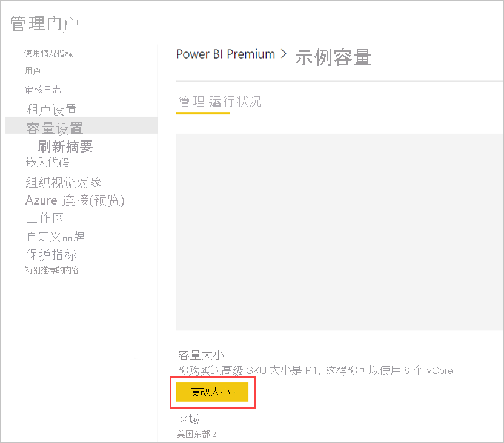Image resolution: width=504 pixels, height=443 pixels.
Task: Go to 租户设置
Action: (51, 109)
